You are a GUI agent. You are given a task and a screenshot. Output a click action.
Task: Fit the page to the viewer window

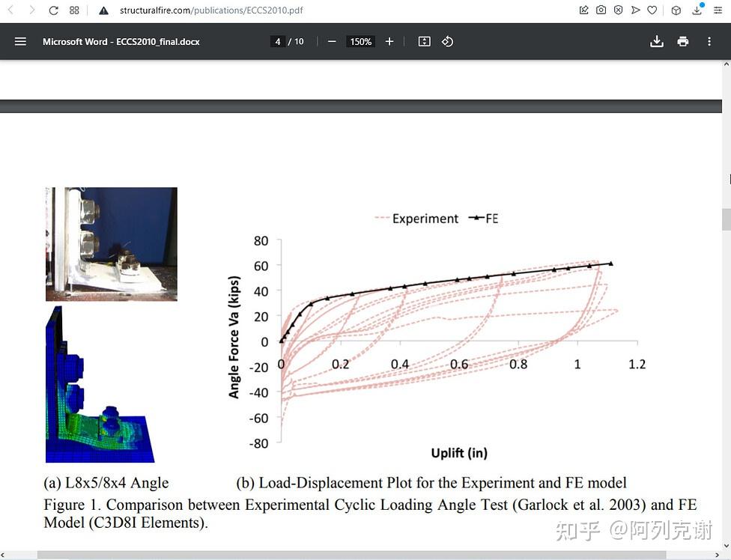click(424, 41)
